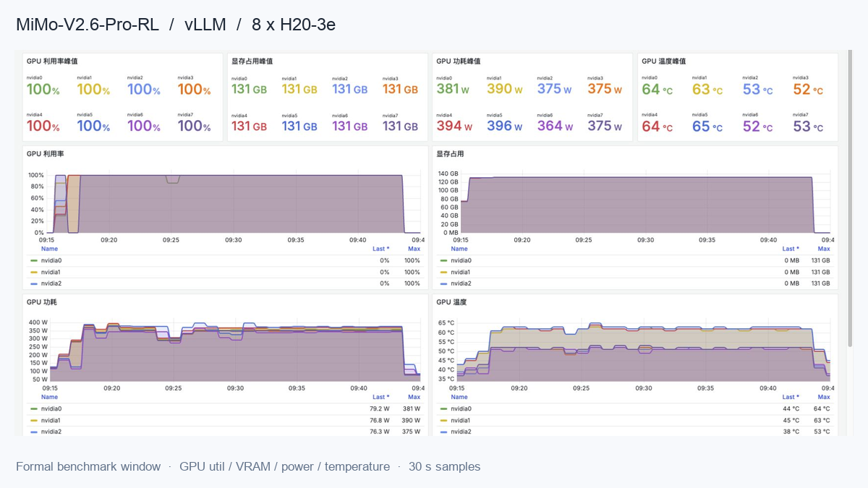Screen dimensions: 868x488
Task: Click nvidia2 blue color line in GPU 温度 legend
Action: click(x=444, y=432)
